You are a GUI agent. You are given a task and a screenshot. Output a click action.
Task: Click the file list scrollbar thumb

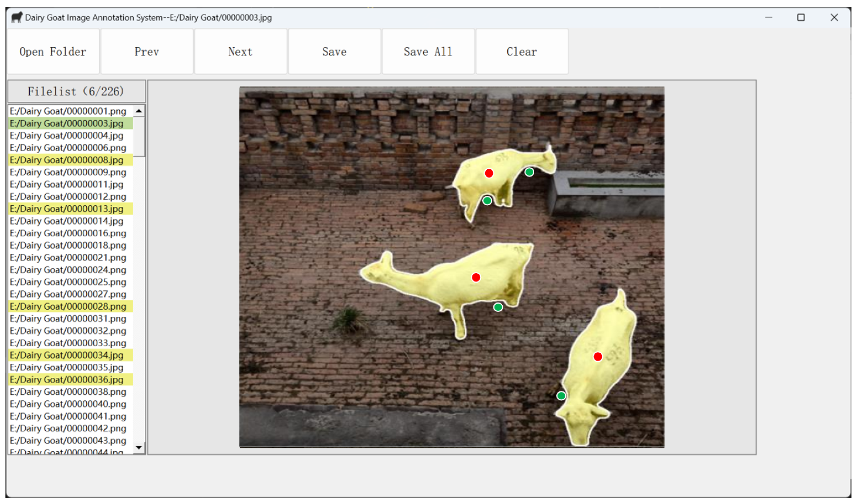click(x=139, y=136)
